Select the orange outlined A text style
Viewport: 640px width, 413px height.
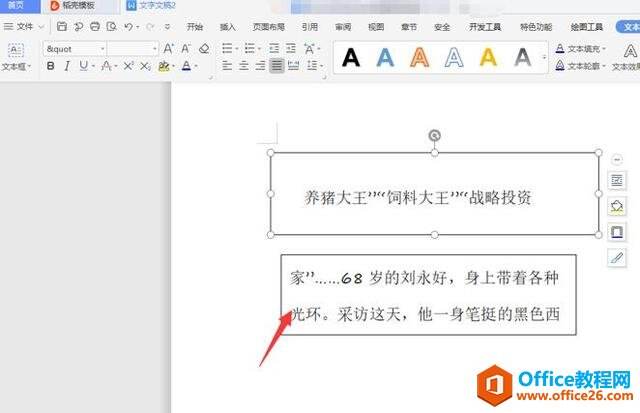coord(420,57)
